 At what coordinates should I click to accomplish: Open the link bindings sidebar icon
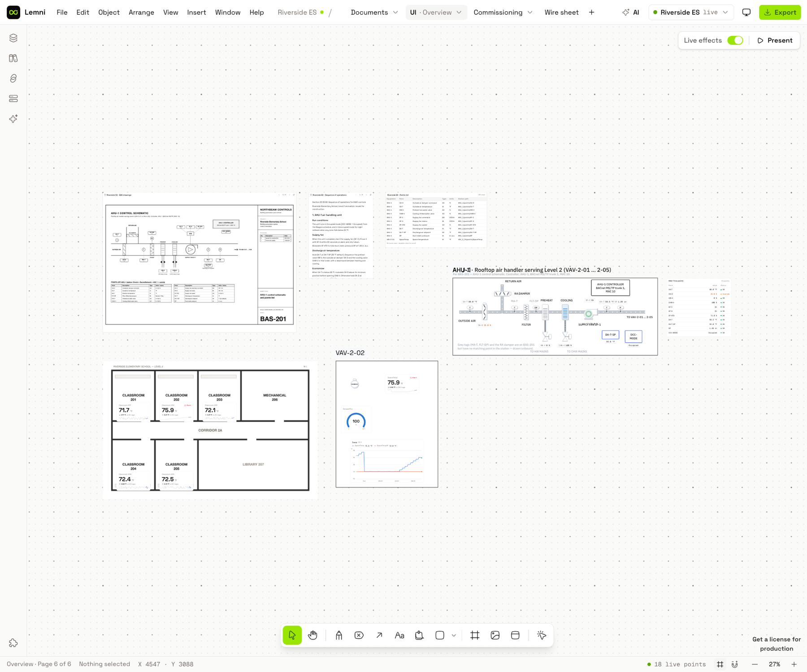click(x=13, y=78)
